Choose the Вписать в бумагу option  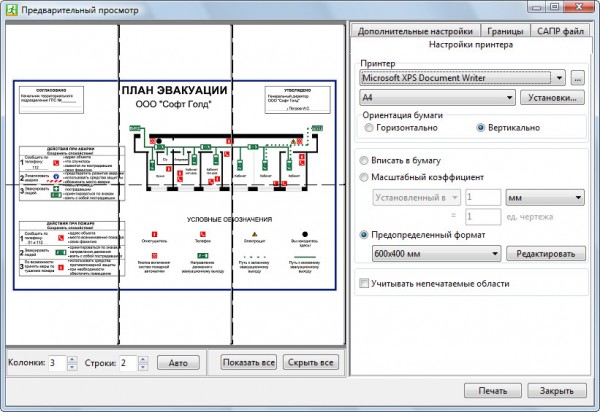pyautogui.click(x=366, y=160)
